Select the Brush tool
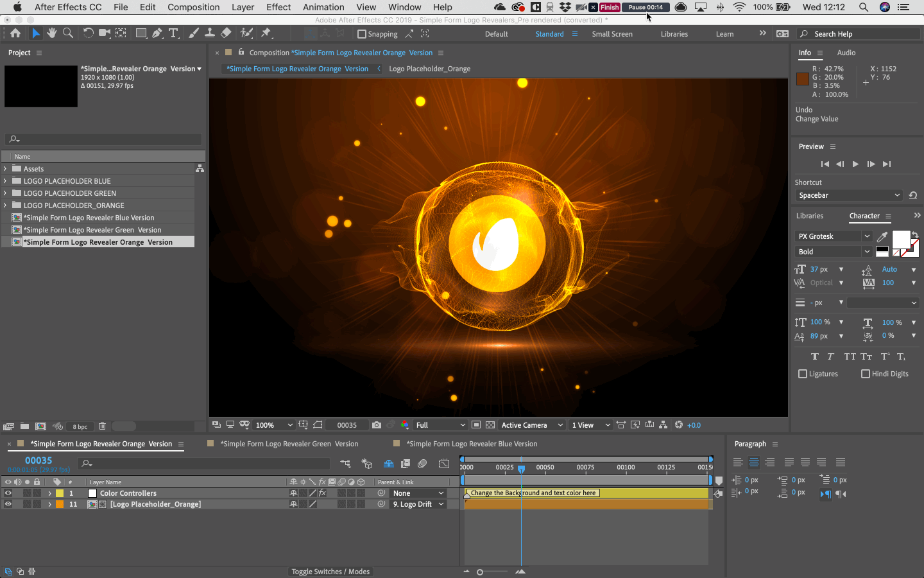The width and height of the screenshot is (924, 578). (x=193, y=33)
